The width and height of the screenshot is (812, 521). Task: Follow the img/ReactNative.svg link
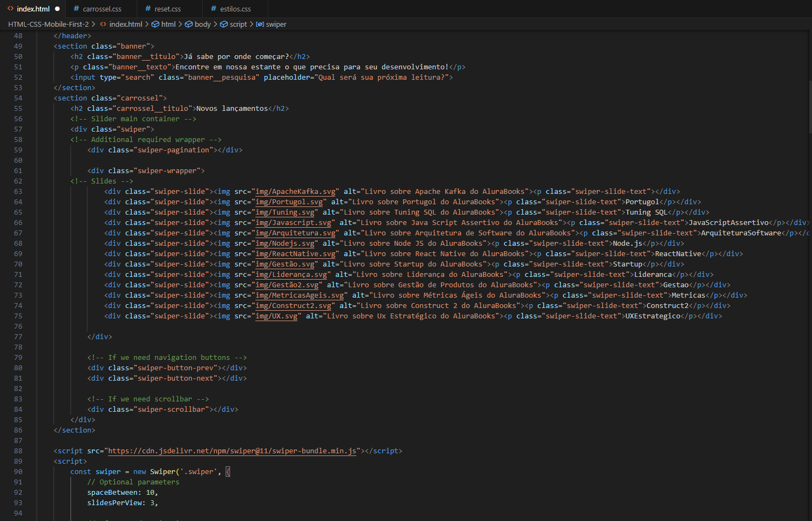point(296,254)
